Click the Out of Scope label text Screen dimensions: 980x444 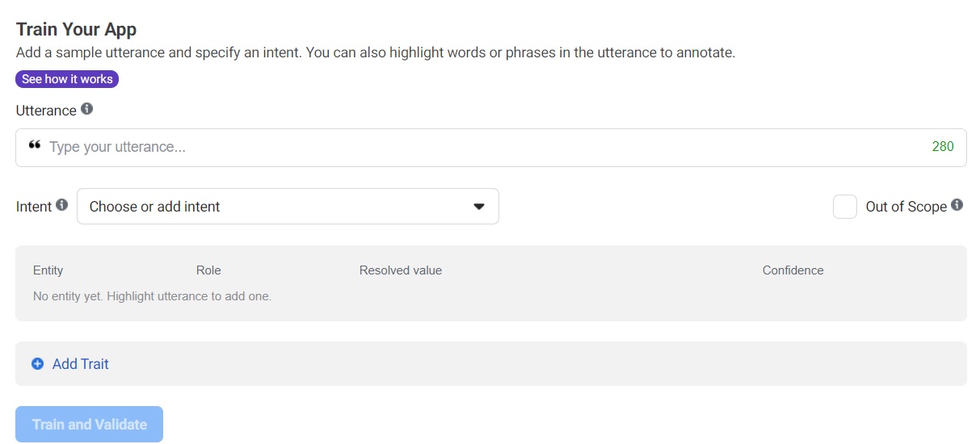point(906,207)
